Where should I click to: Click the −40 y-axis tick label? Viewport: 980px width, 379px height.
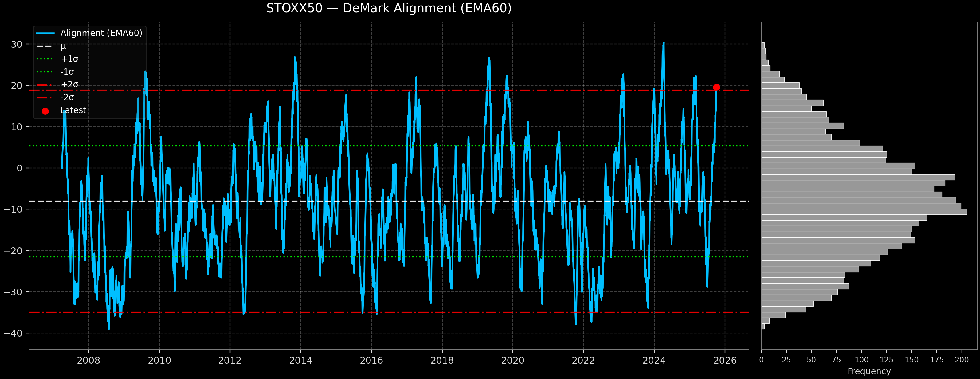(13, 333)
